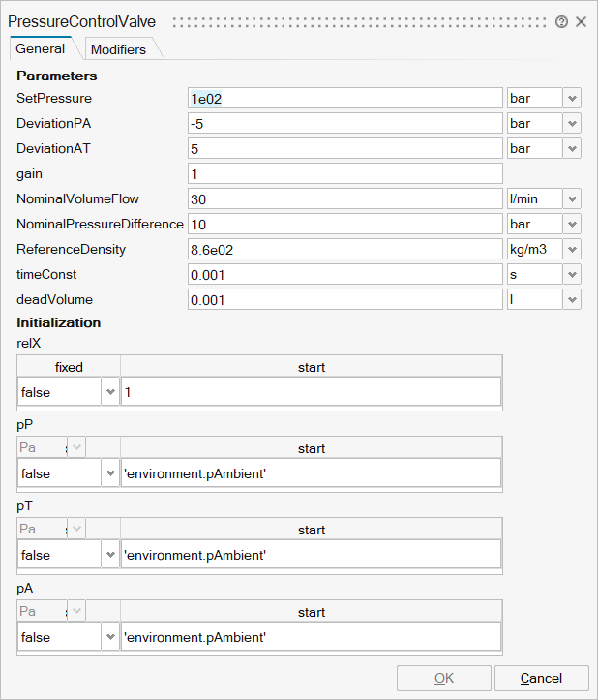Click the help question mark icon
Image resolution: width=598 pixels, height=700 pixels.
point(561,21)
